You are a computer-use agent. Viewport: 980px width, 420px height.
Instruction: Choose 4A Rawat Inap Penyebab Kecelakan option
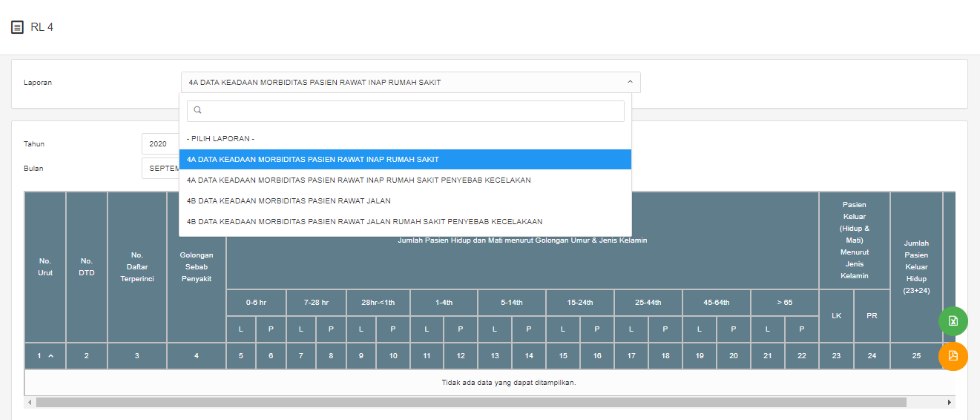tap(358, 180)
